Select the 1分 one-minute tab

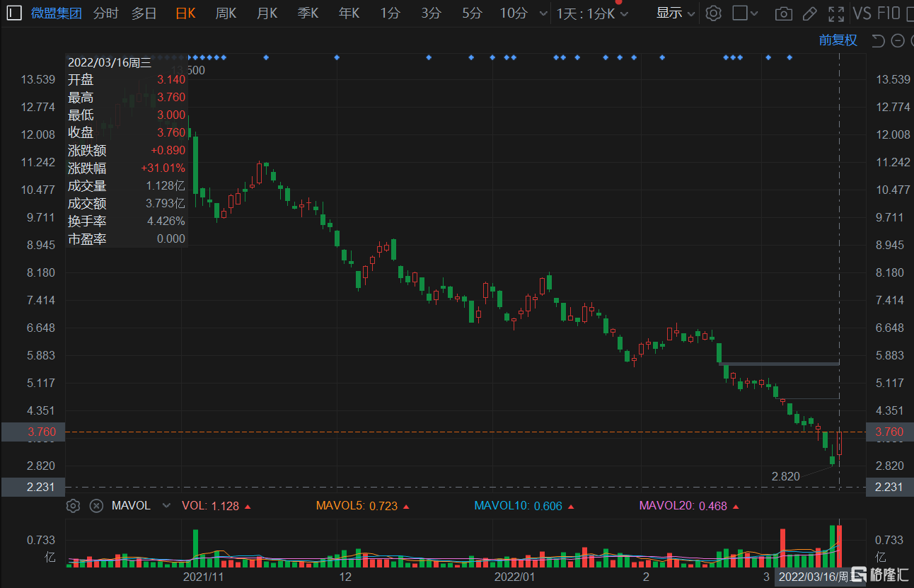coord(390,13)
